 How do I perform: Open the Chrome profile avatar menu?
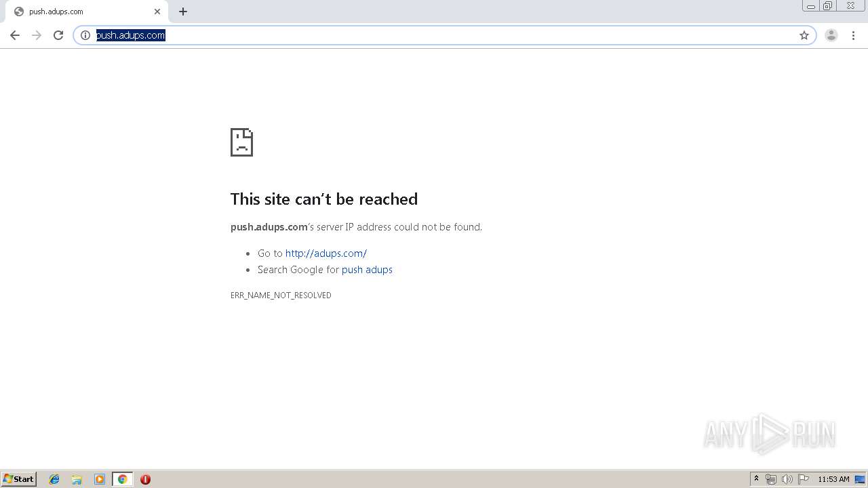(831, 35)
